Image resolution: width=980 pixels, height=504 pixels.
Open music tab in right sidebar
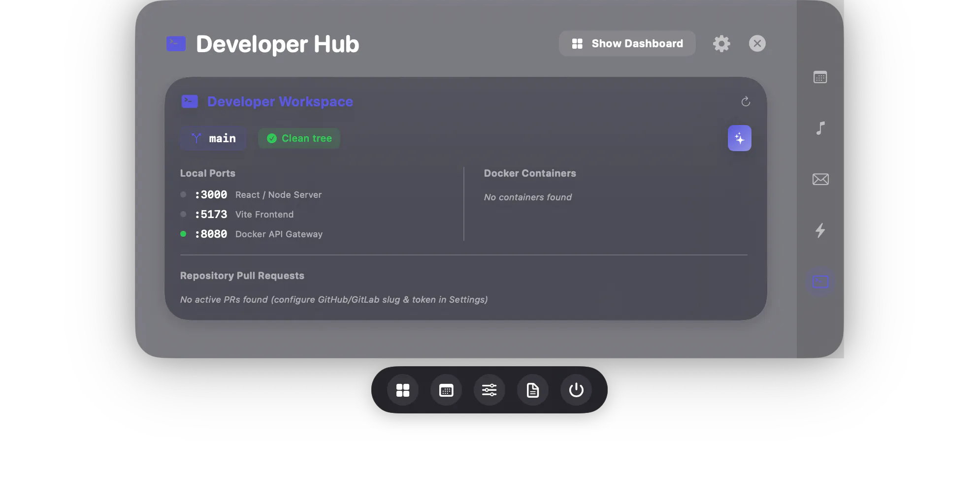[820, 128]
